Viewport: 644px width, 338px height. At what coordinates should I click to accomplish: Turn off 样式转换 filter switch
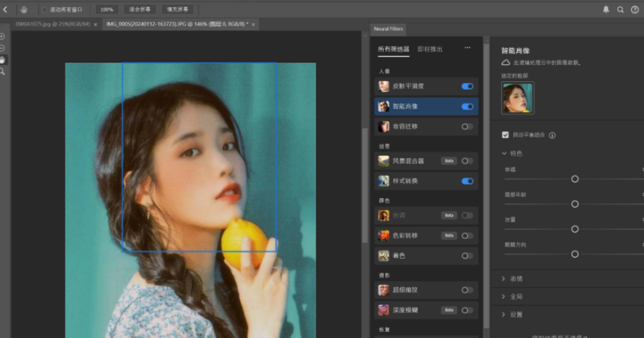467,181
